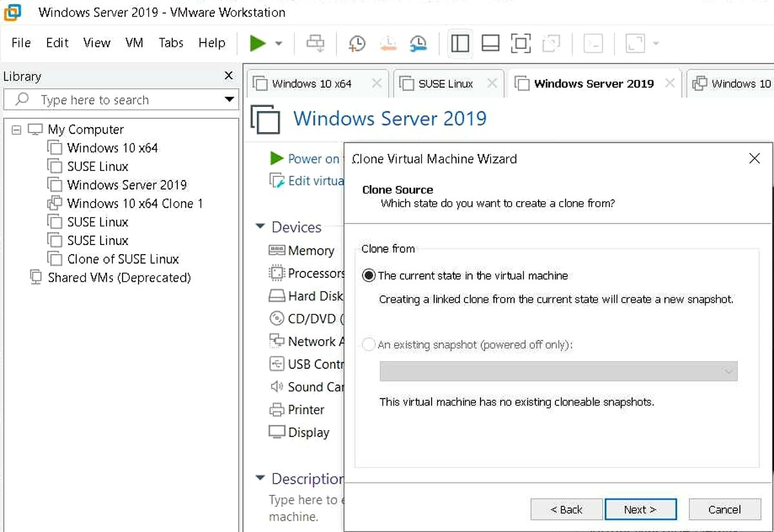The width and height of the screenshot is (774, 532).
Task: Collapse the My Computer tree node
Action: (x=17, y=130)
